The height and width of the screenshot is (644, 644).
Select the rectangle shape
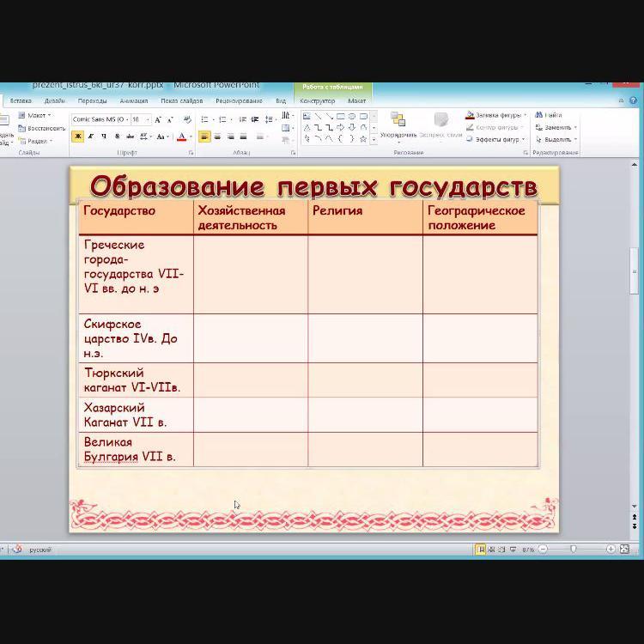341,116
